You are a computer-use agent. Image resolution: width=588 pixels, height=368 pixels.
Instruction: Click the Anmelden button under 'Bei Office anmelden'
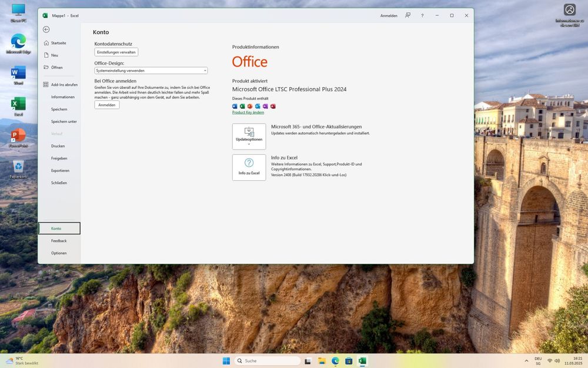pyautogui.click(x=106, y=104)
